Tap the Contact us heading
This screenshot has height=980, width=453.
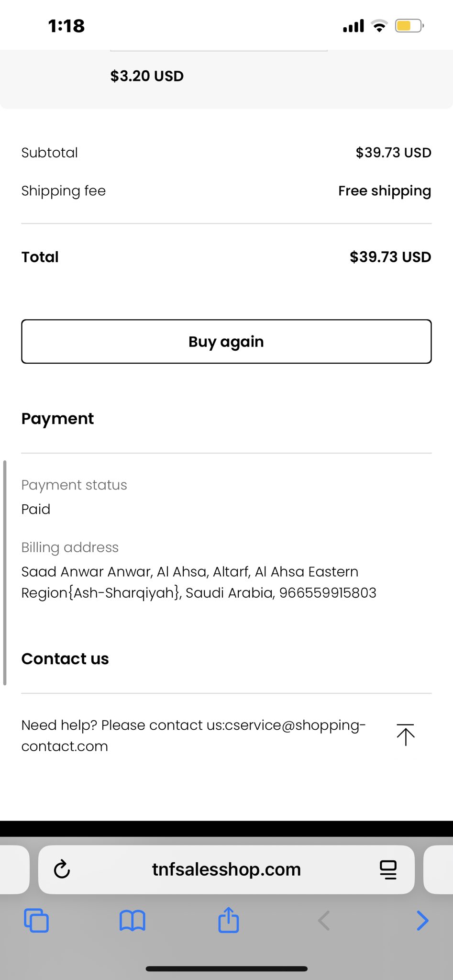(x=65, y=659)
